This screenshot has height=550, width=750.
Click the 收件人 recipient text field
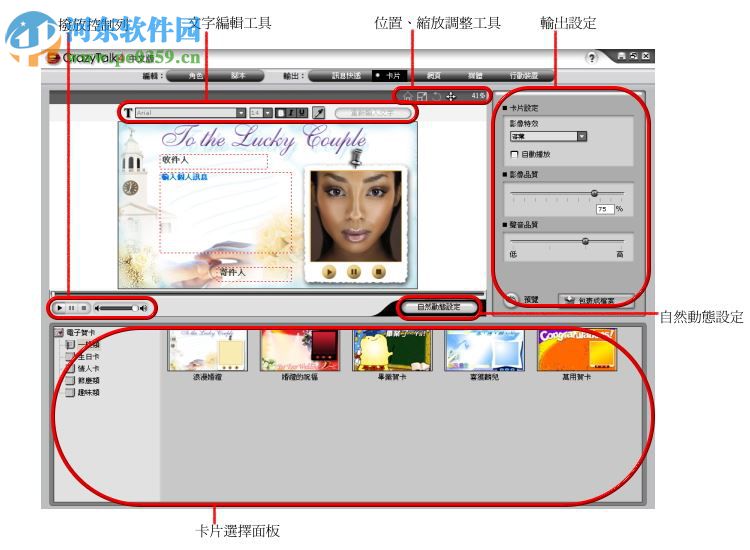point(214,161)
